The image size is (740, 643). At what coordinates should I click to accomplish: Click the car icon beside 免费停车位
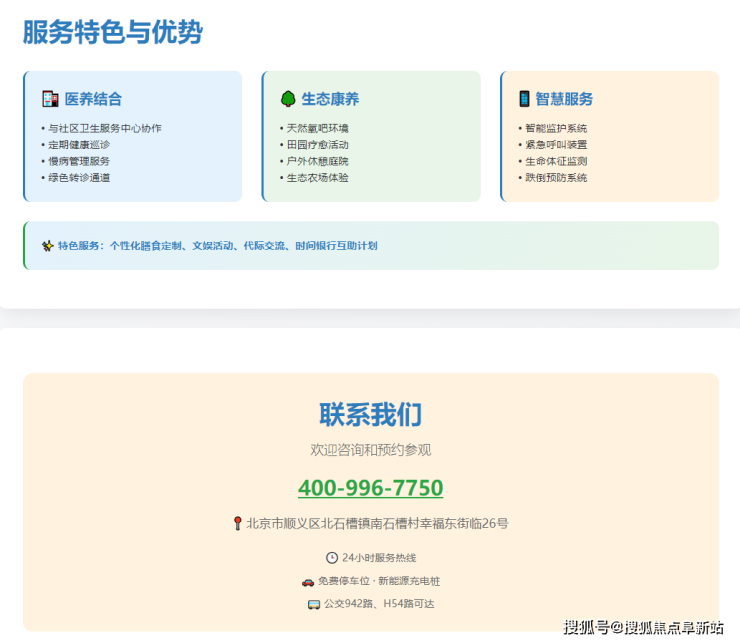click(x=308, y=581)
